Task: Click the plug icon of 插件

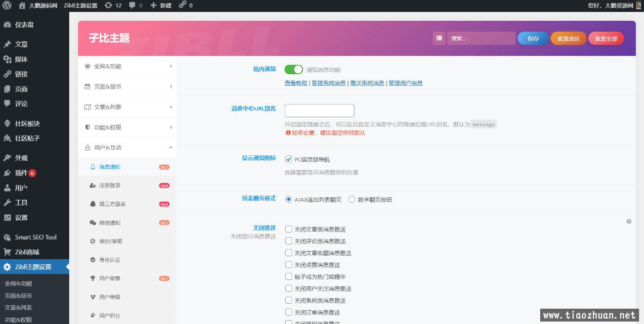Action: (7, 173)
